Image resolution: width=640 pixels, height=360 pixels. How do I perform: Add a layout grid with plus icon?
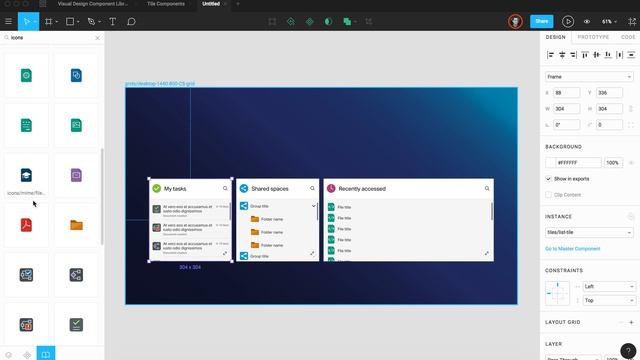(x=631, y=322)
